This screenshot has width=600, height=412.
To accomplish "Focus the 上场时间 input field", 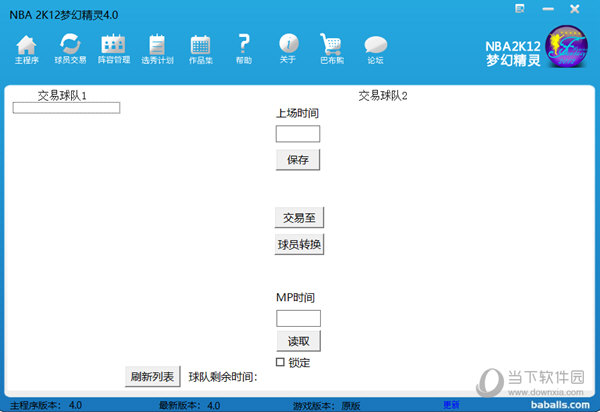I will coord(298,134).
